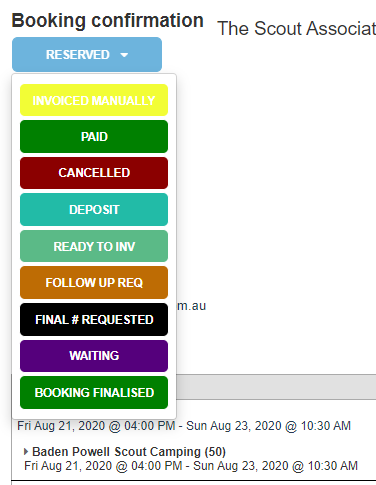Click the date range under Baden Powell Scout Camping

[x=191, y=466]
